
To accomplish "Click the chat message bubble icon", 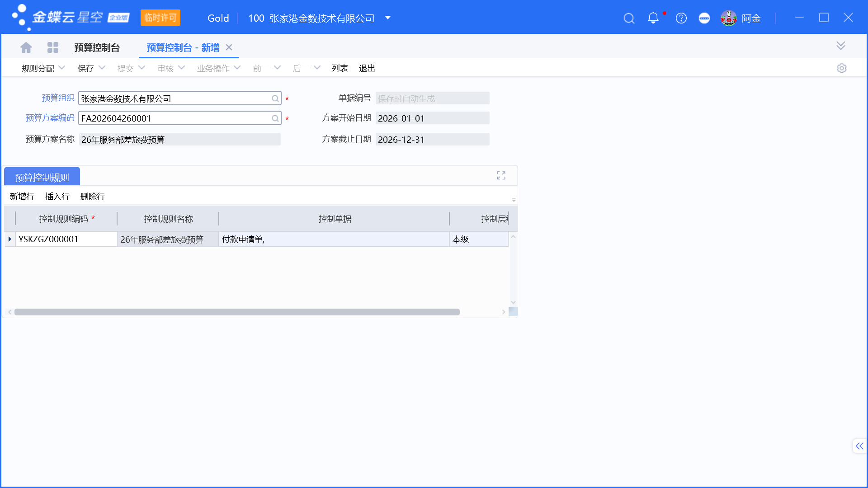I will (704, 18).
